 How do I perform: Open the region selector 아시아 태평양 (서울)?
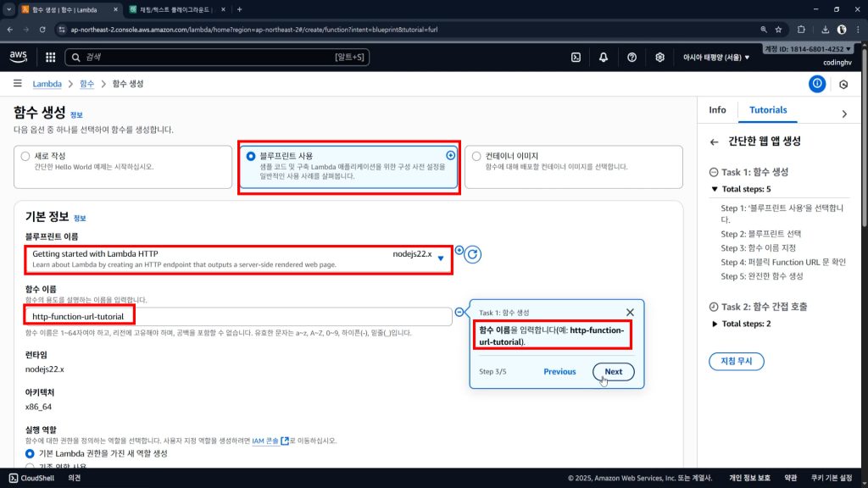coord(715,57)
